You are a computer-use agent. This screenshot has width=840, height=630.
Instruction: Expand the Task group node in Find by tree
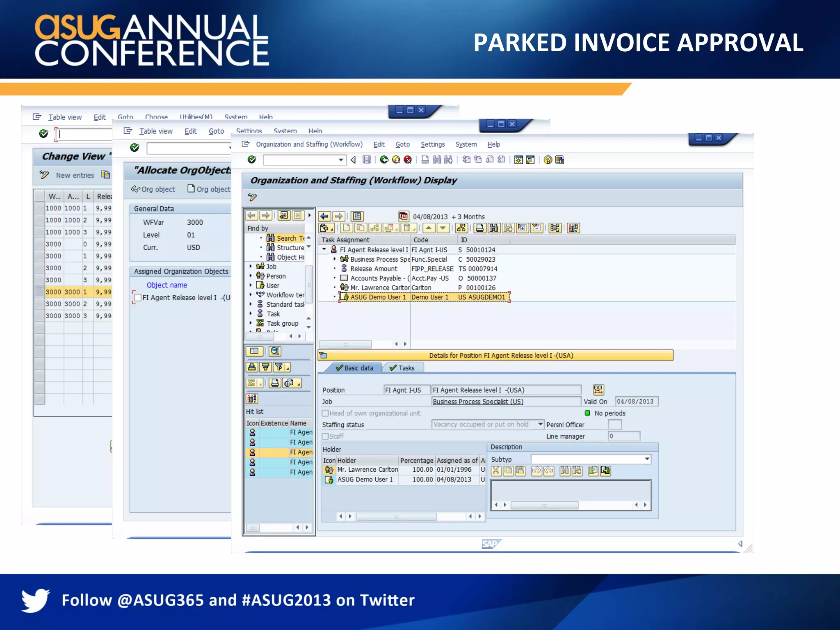pyautogui.click(x=251, y=323)
